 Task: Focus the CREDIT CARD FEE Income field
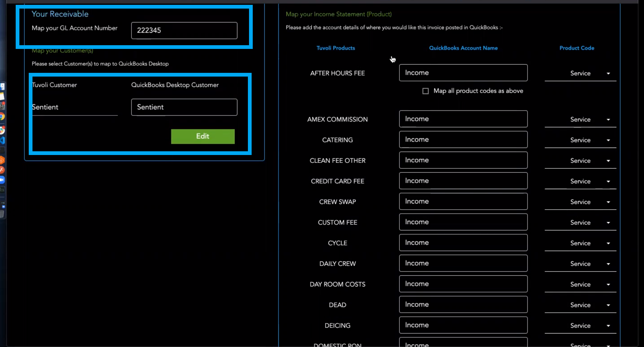(463, 181)
